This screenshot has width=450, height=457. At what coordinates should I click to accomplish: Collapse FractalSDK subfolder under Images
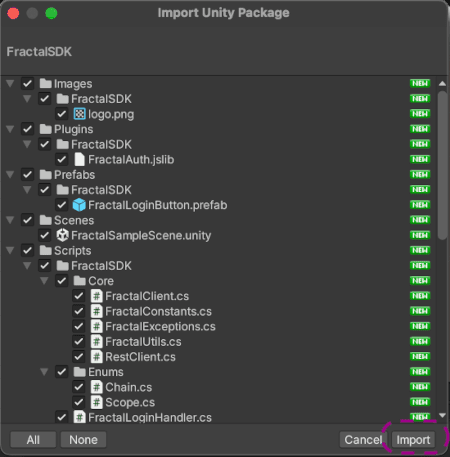click(27, 99)
